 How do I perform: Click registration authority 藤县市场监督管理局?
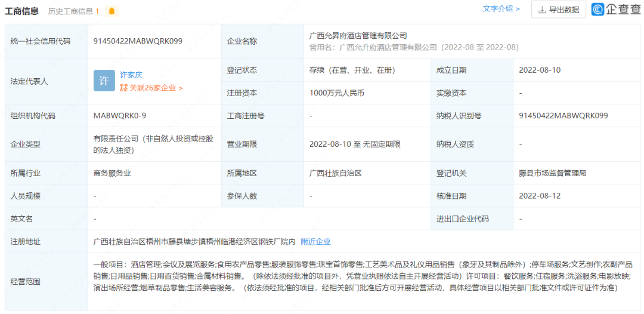tap(552, 174)
